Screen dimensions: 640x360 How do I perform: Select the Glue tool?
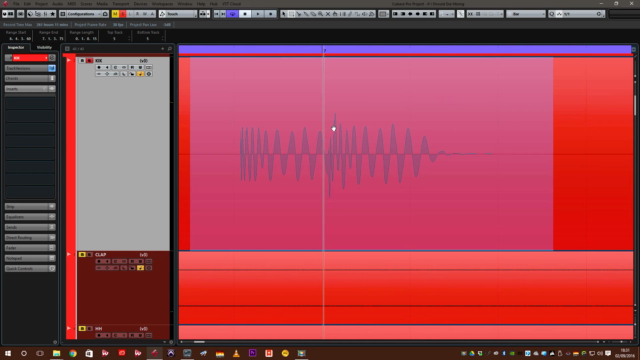point(306,14)
